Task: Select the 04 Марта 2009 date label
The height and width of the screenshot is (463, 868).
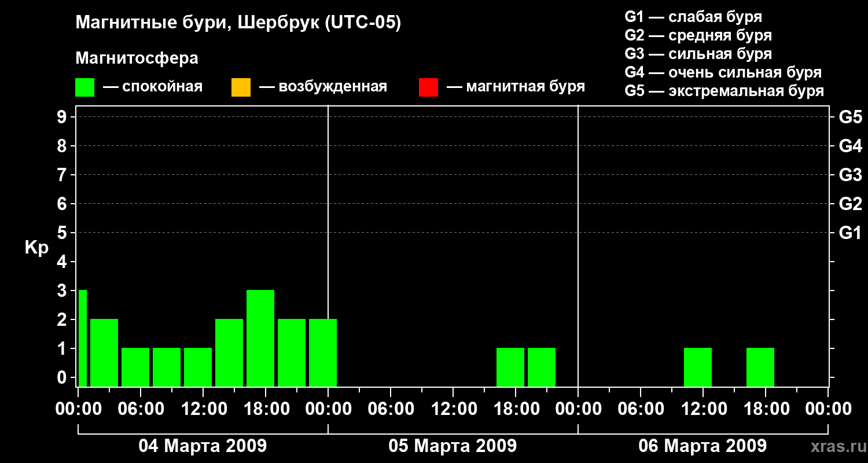Action: point(203,446)
